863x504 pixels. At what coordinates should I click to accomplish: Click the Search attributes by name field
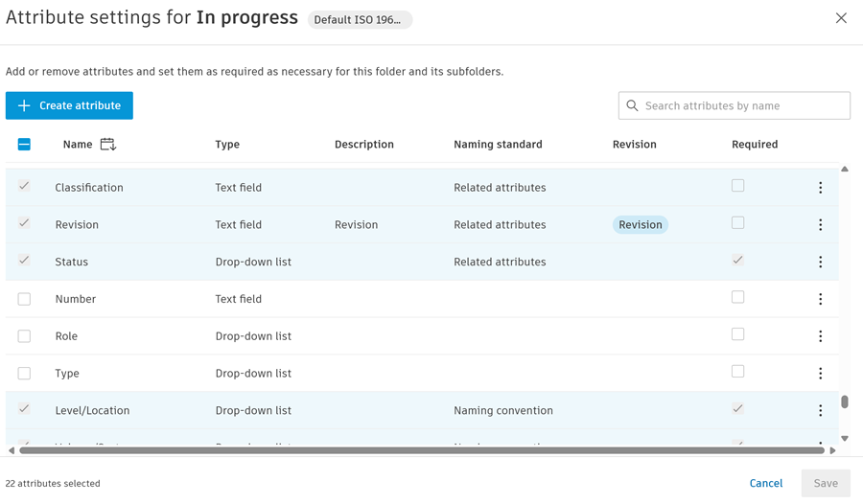coord(743,105)
